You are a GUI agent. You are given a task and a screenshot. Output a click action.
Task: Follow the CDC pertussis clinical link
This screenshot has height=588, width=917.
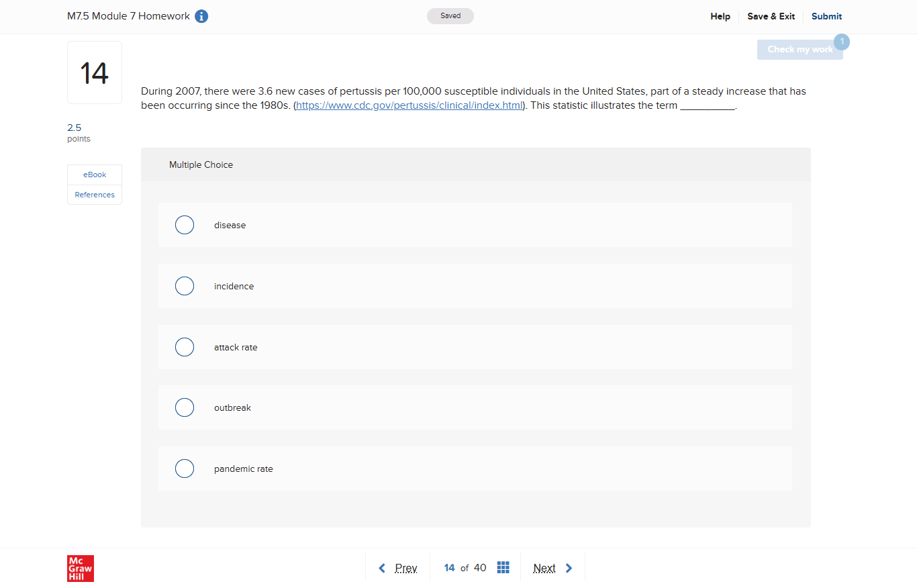(409, 105)
